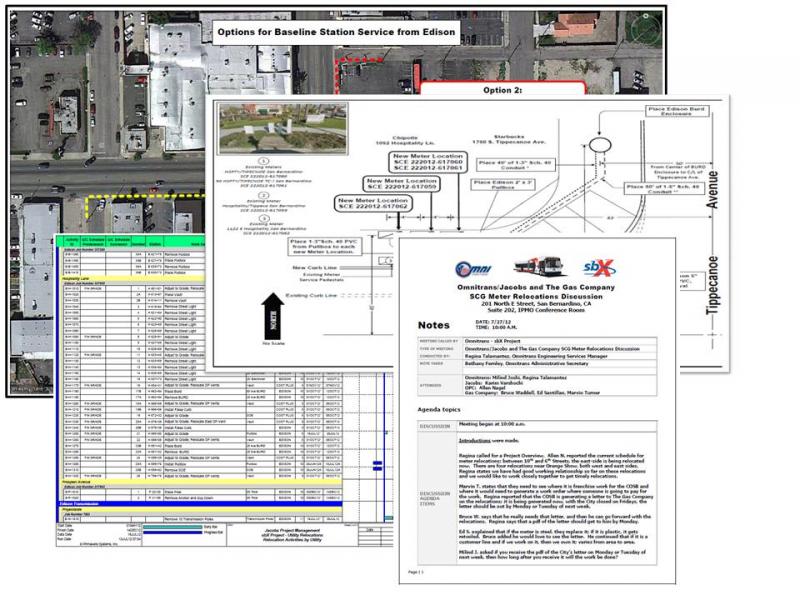Click the 'New Curb Line' legend label
Image resolution: width=800 pixels, height=600 pixels.
point(315,267)
